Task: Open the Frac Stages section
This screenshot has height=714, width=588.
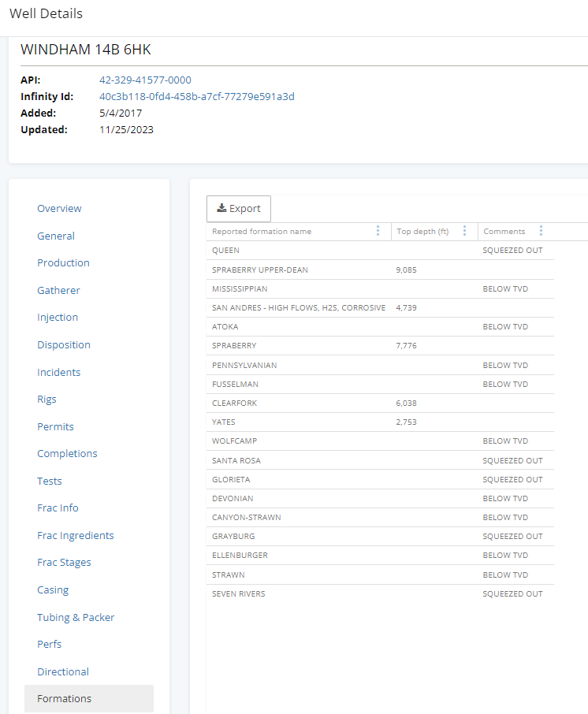Action: 64,563
